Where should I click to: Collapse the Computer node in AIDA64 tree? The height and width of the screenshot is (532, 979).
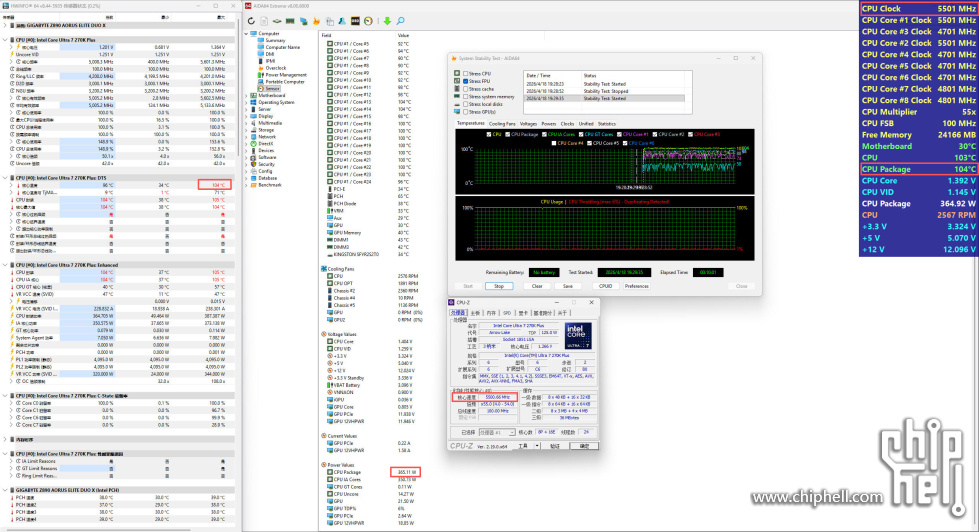pos(246,34)
